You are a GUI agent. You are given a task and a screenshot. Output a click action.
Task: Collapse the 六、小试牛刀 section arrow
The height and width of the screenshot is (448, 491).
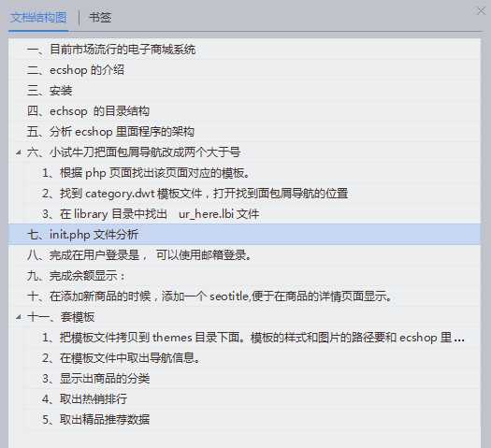(19, 152)
